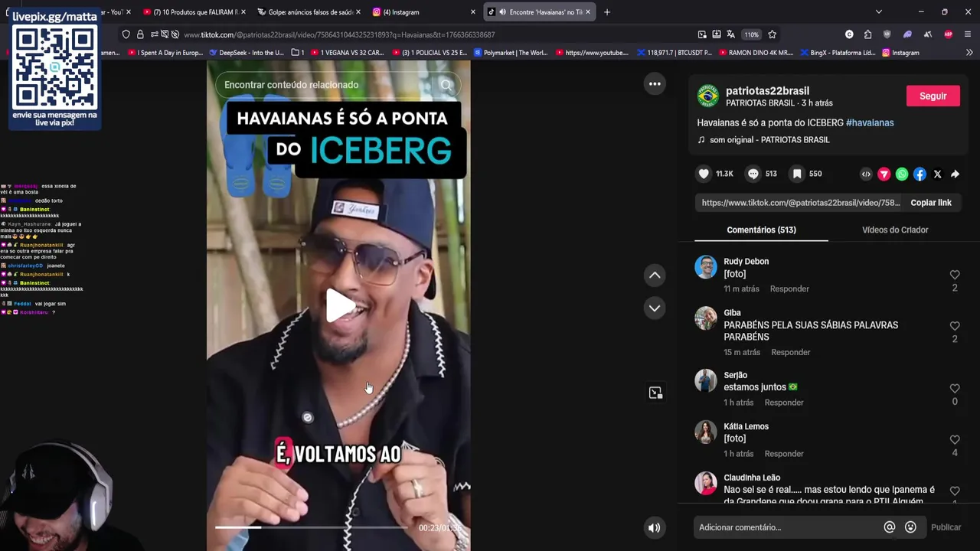Switch to Vídeos do Criador tab
Screen dimensions: 980x551
tap(895, 230)
